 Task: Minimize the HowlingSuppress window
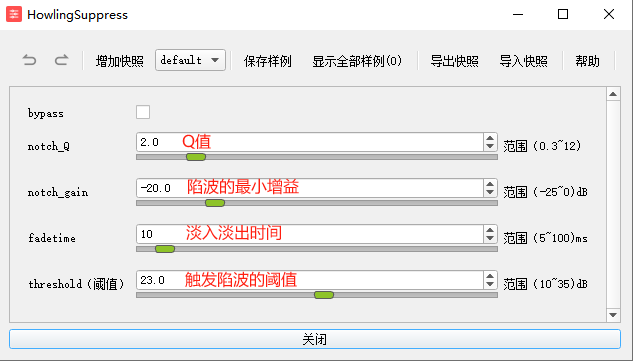tap(518, 15)
